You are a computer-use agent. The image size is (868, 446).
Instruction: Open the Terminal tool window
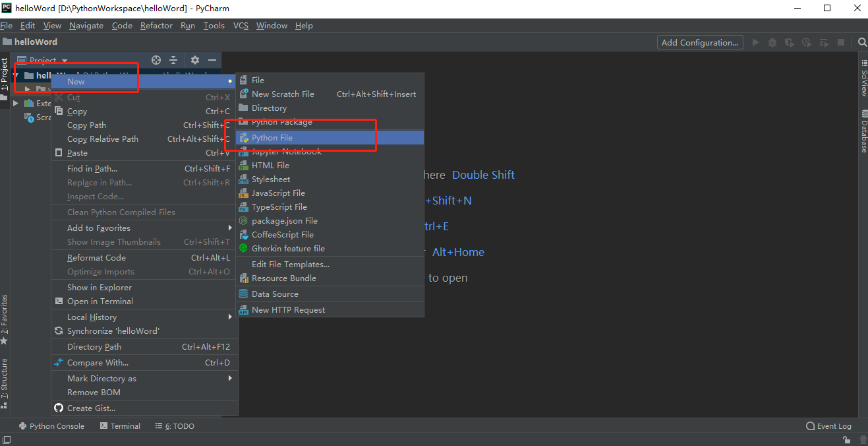[120, 426]
